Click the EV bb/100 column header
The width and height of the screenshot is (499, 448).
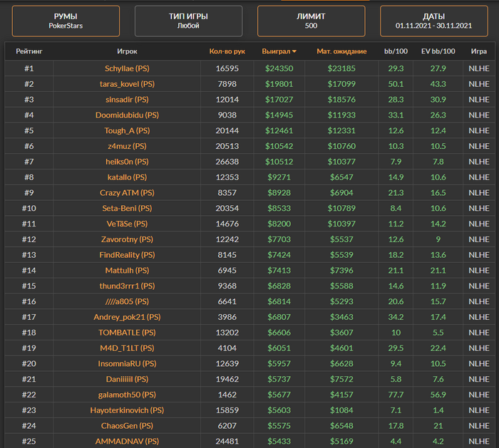(x=438, y=52)
